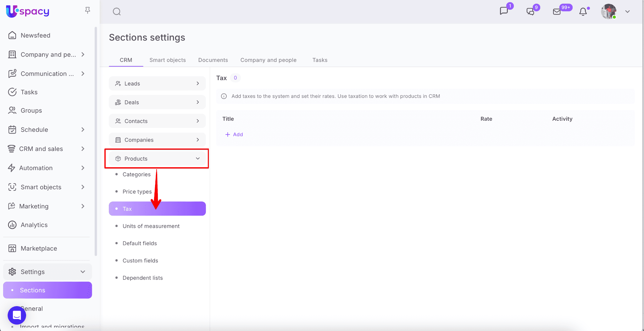Open comments icon with badge 9

(530, 12)
